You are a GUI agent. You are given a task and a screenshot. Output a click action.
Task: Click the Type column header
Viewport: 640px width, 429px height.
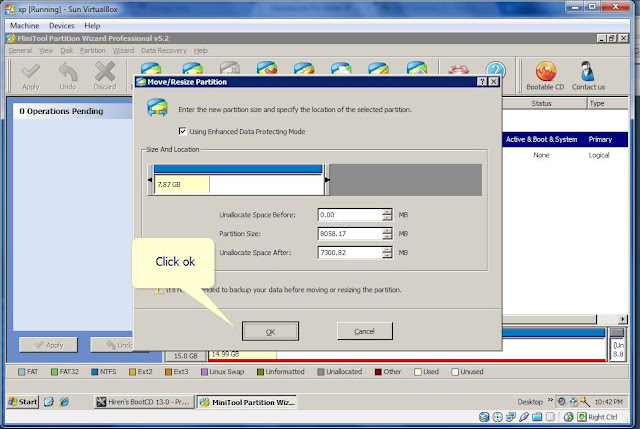point(608,103)
